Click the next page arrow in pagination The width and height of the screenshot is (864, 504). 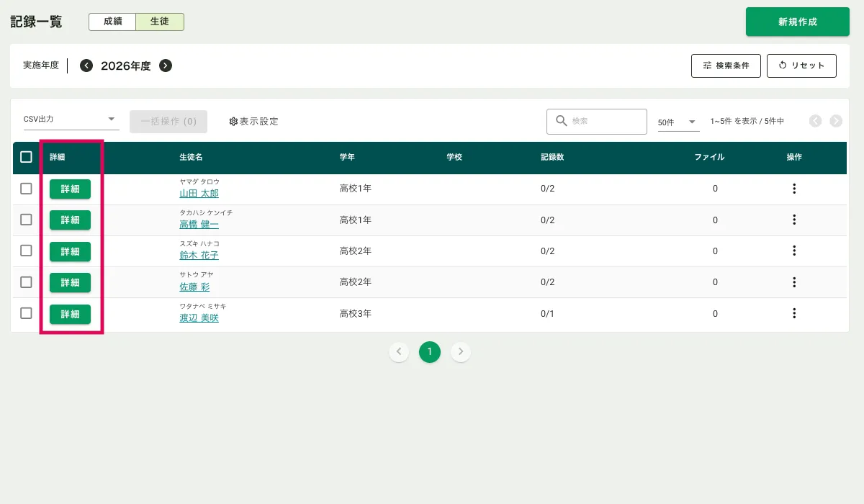click(x=461, y=351)
